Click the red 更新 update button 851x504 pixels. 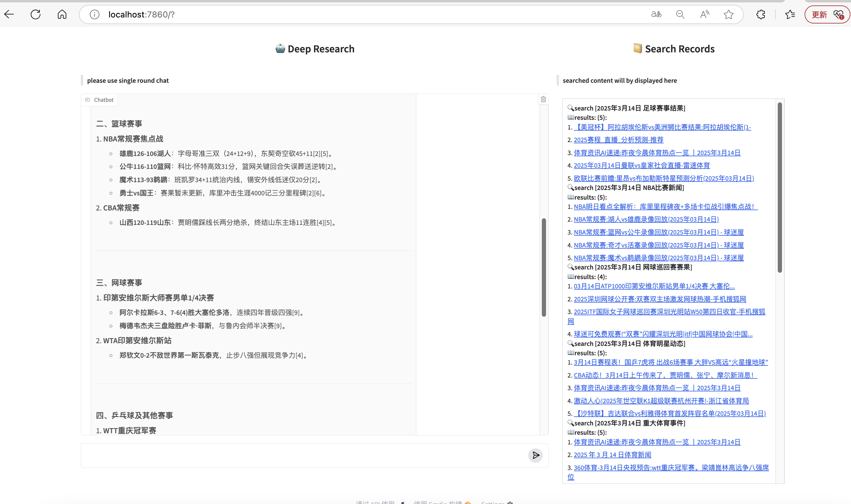tap(819, 15)
